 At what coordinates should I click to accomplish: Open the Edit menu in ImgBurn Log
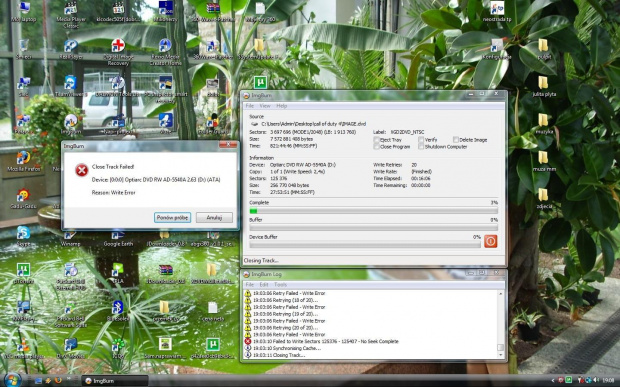coord(264,285)
